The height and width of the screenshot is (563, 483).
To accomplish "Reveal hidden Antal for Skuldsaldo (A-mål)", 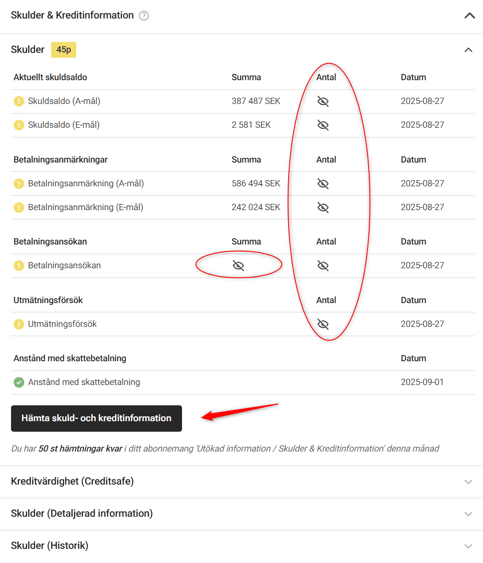I will [323, 101].
